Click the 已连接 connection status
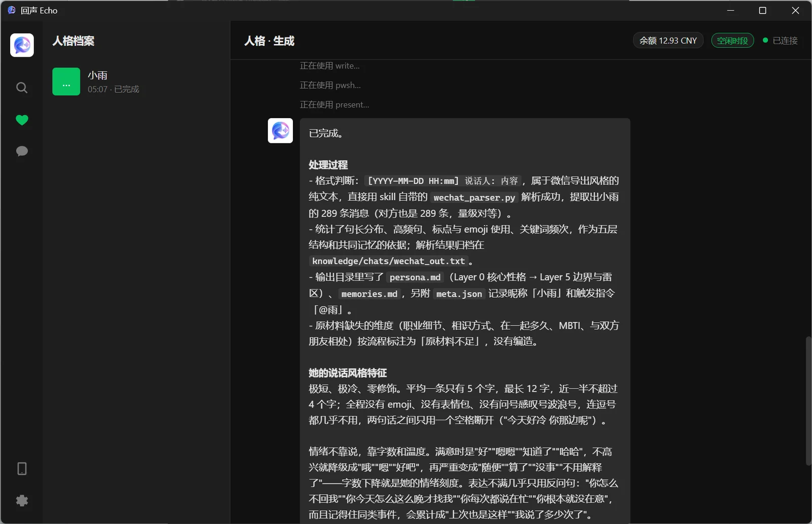This screenshot has height=524, width=812. [x=781, y=41]
